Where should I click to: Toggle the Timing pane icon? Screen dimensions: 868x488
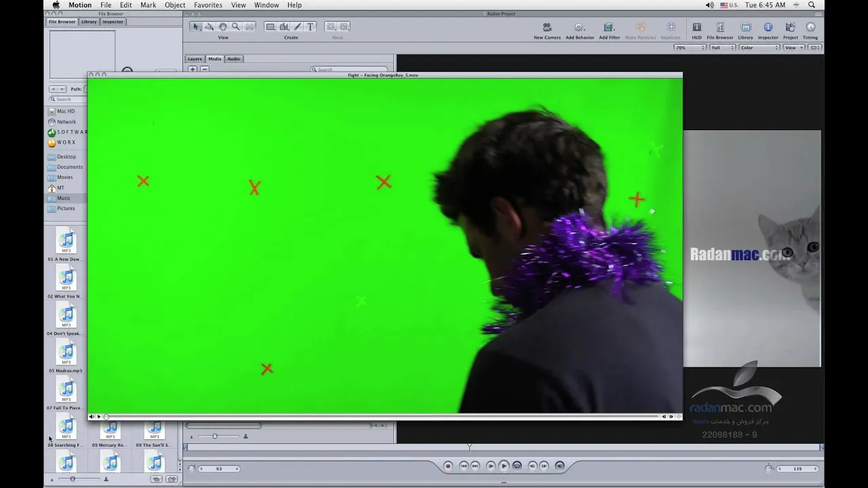tap(810, 27)
